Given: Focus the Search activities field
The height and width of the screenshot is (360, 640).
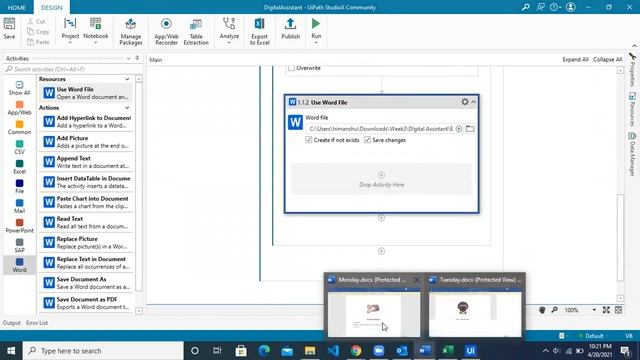Looking at the screenshot, I should [x=73, y=69].
